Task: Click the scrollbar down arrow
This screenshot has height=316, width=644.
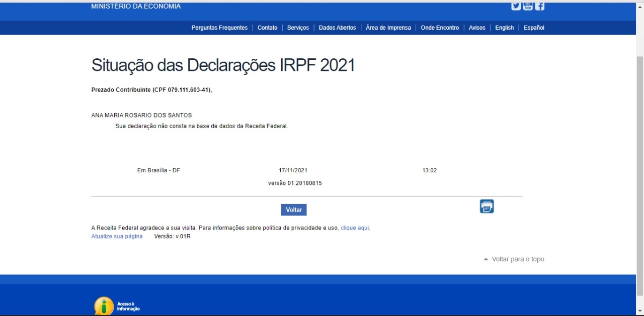Action: click(640, 311)
